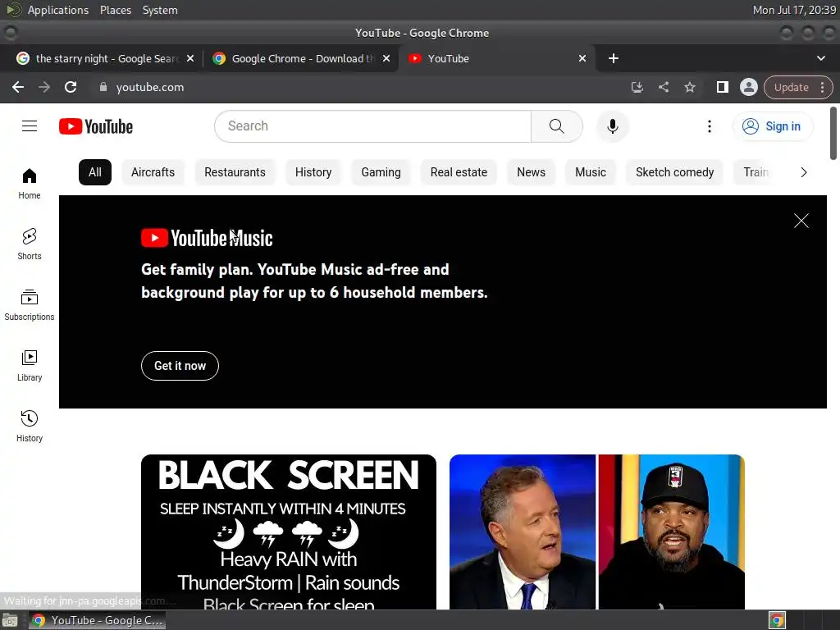This screenshot has width=840, height=630.
Task: Expand the tab search dropdown arrow
Action: 820,58
